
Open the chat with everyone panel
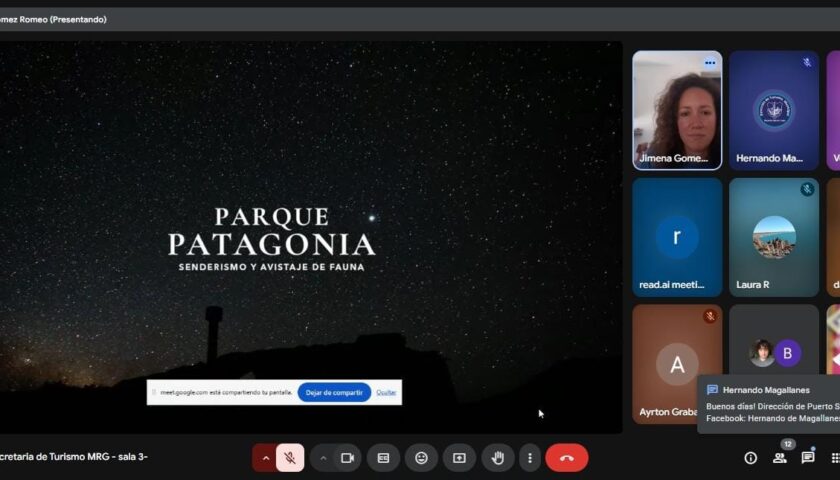(807, 458)
